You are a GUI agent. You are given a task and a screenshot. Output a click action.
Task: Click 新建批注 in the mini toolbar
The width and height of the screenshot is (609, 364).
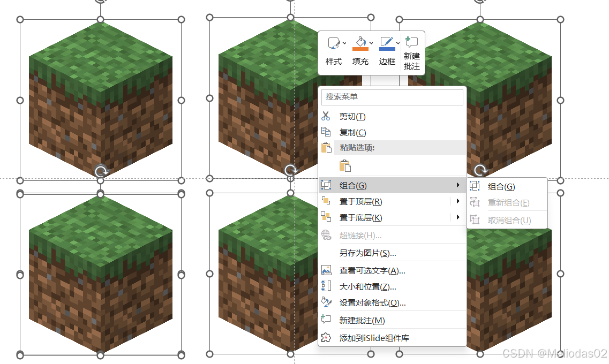[412, 53]
